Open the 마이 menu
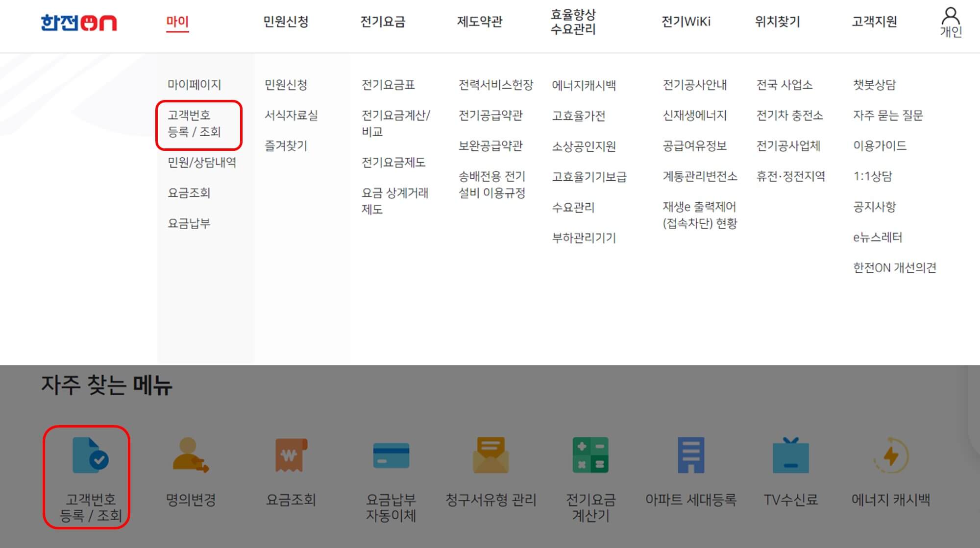Screen dimensions: 980x548 177,22
